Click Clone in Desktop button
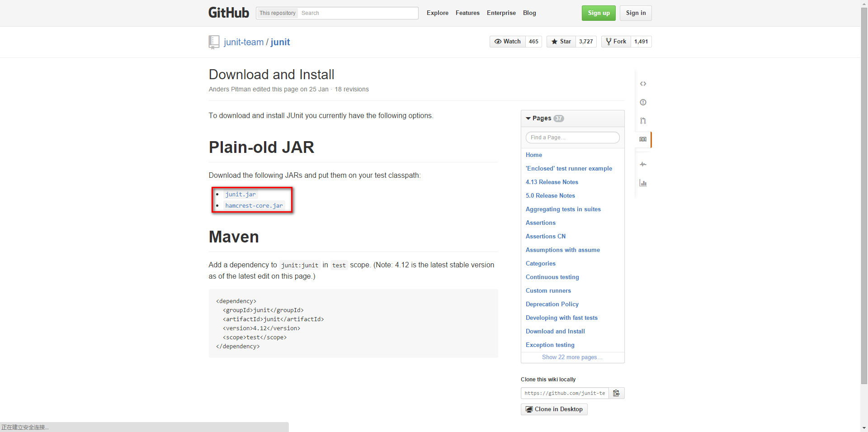 [554, 409]
